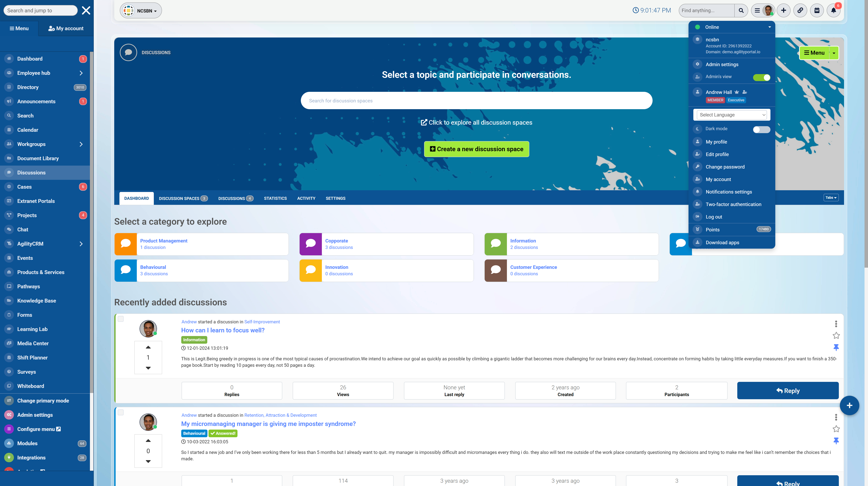
Task: Open the Select Language dropdown
Action: pos(732,115)
